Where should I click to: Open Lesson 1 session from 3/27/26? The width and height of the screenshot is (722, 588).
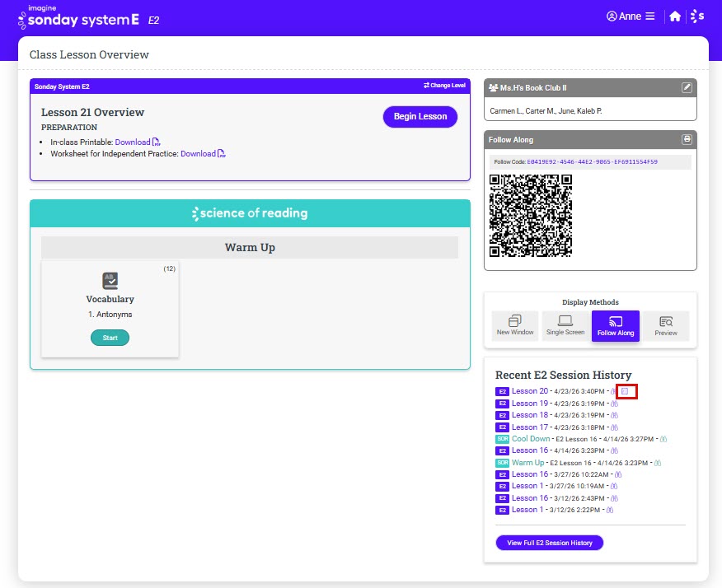coord(527,486)
